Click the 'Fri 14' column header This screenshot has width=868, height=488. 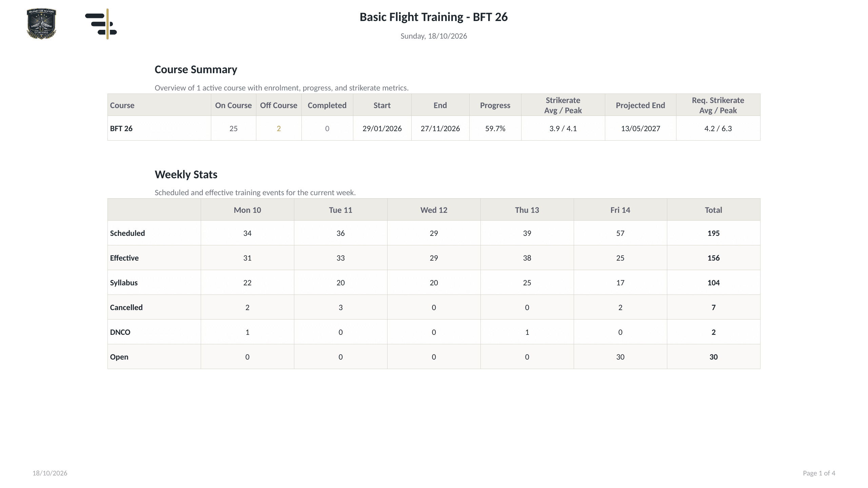[x=620, y=210]
